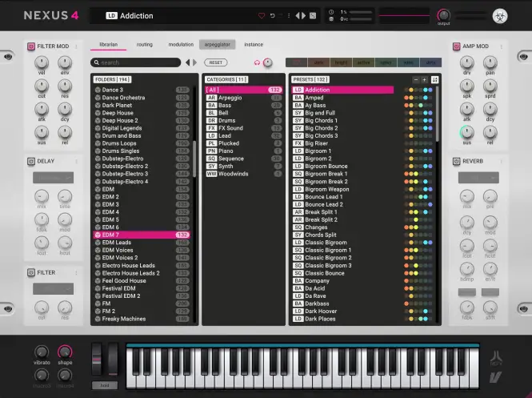Screen dimensions: 532x398
Task: Click the clock icon in header stats
Action: 331,12
